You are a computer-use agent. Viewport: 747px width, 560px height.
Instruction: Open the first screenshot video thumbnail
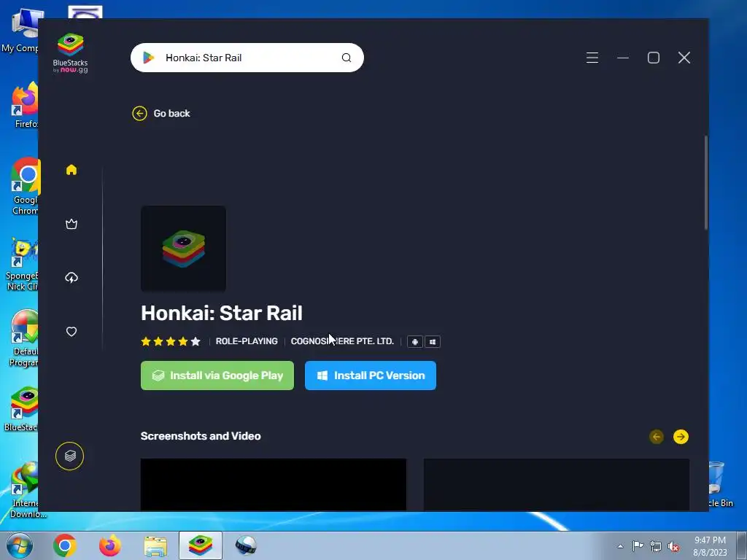point(274,485)
